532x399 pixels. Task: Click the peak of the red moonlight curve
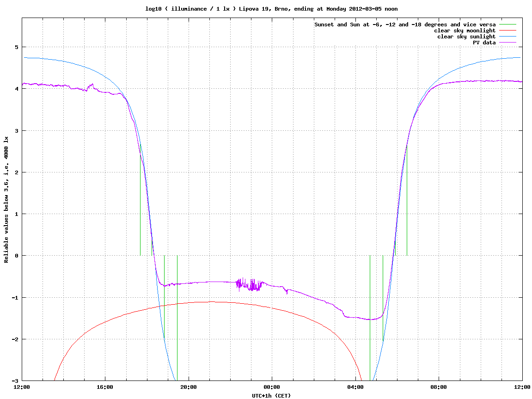pos(211,301)
